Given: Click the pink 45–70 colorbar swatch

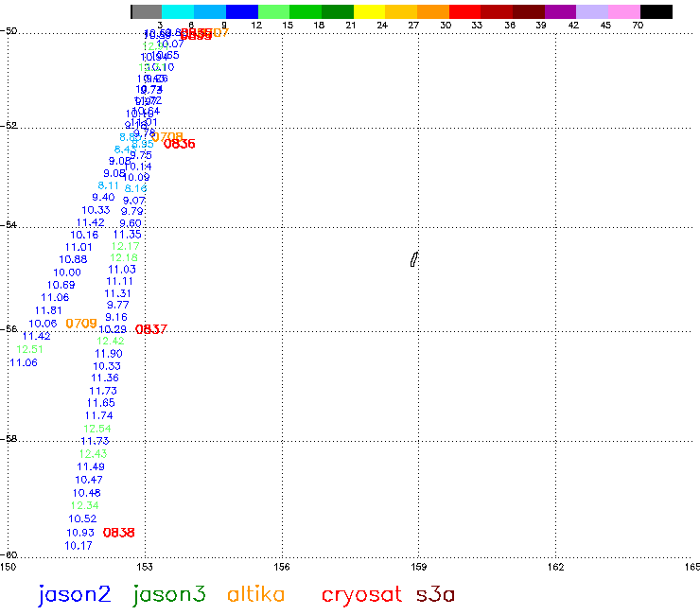Looking at the screenshot, I should coord(624,12).
